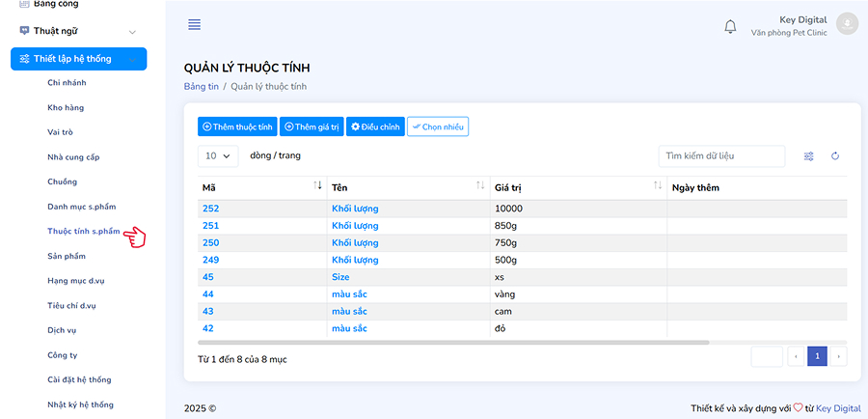Refresh the table with reload icon

(x=835, y=156)
